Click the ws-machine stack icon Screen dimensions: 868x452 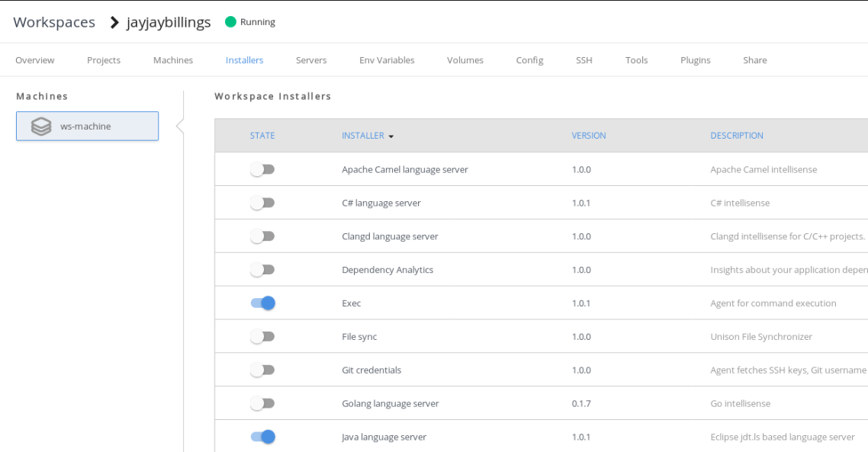(x=41, y=127)
